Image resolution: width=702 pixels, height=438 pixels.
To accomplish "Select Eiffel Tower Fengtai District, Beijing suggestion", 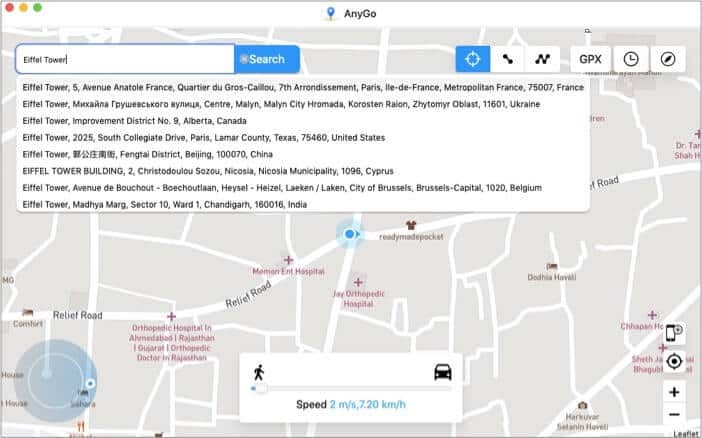I will pyautogui.click(x=303, y=154).
